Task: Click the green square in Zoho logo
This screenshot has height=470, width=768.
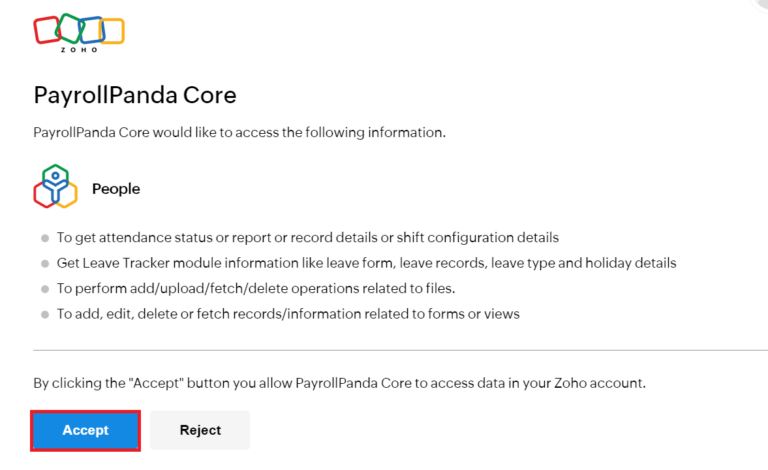Action: [x=69, y=28]
